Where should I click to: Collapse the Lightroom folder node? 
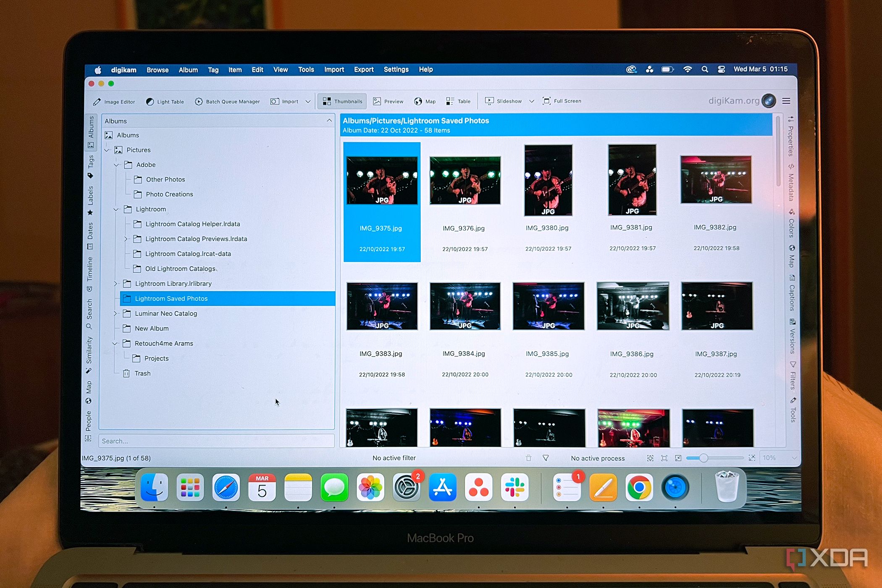tap(116, 209)
